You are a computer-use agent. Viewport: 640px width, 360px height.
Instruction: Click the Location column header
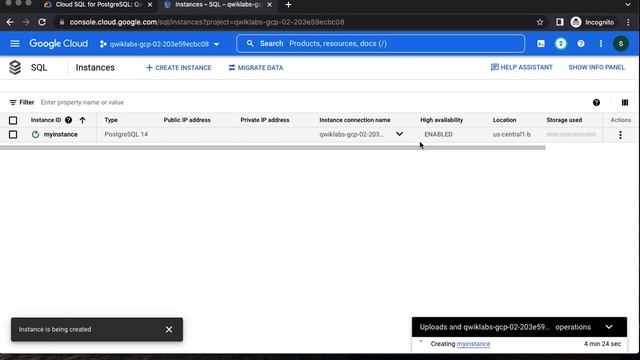(504, 120)
